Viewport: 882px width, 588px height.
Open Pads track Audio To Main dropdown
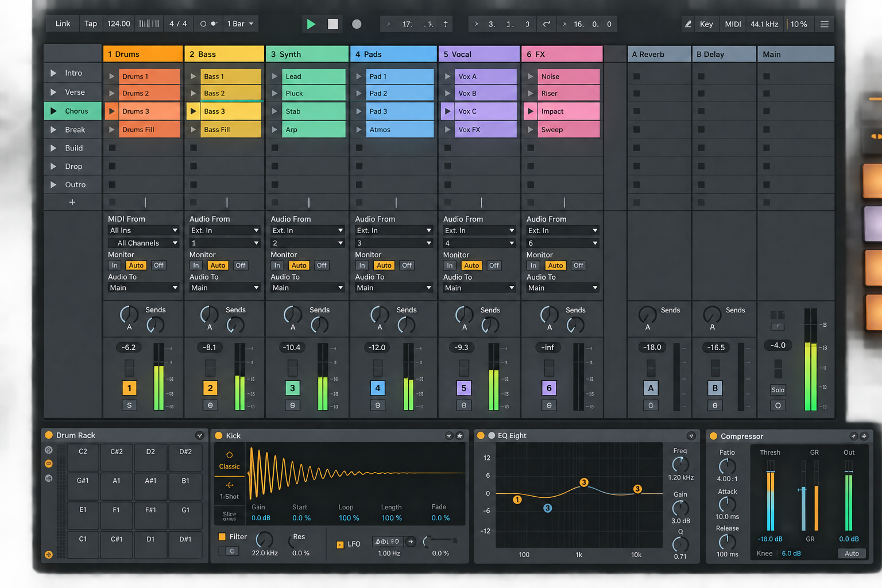point(394,288)
